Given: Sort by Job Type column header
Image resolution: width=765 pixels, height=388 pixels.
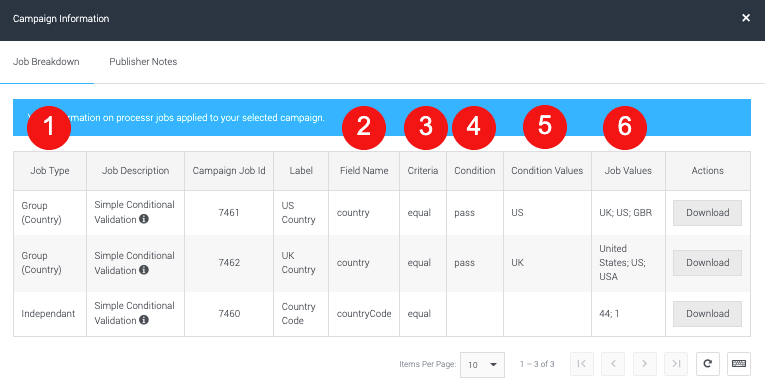Looking at the screenshot, I should point(50,171).
